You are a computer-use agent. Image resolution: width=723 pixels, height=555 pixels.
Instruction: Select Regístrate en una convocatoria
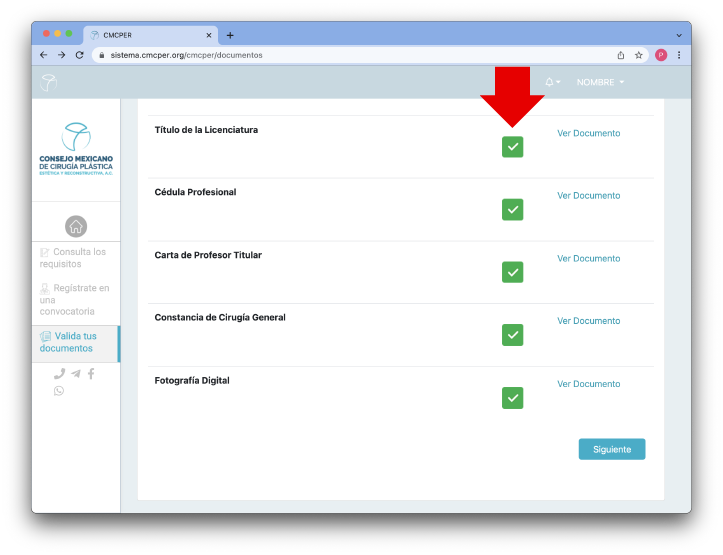coord(74,299)
